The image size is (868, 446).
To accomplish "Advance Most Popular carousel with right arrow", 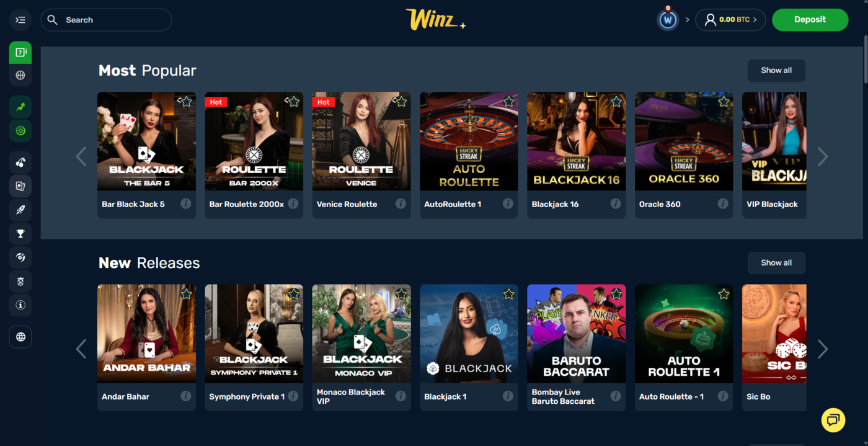I will click(823, 157).
